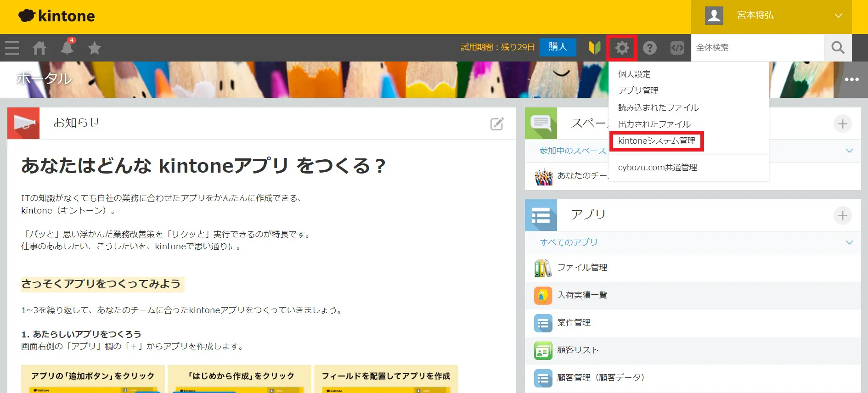Click the beginner guide leaf icon
The width and height of the screenshot is (868, 393).
pyautogui.click(x=595, y=48)
